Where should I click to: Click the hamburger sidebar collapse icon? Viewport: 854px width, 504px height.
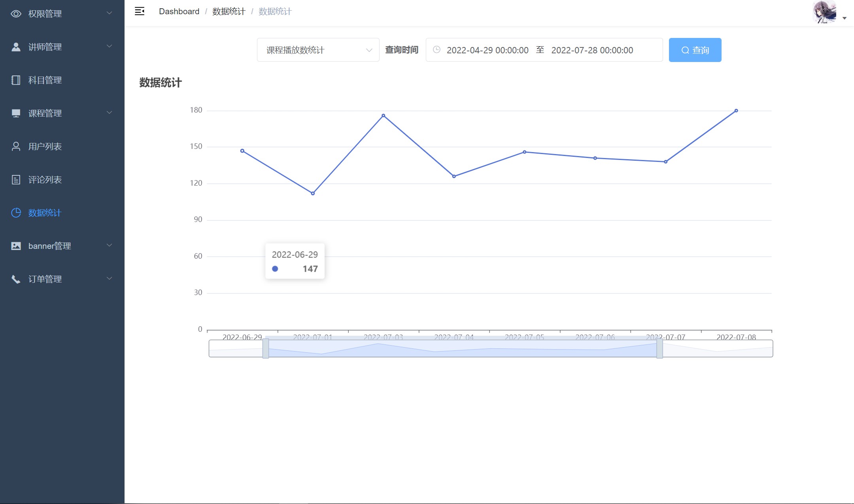[139, 11]
